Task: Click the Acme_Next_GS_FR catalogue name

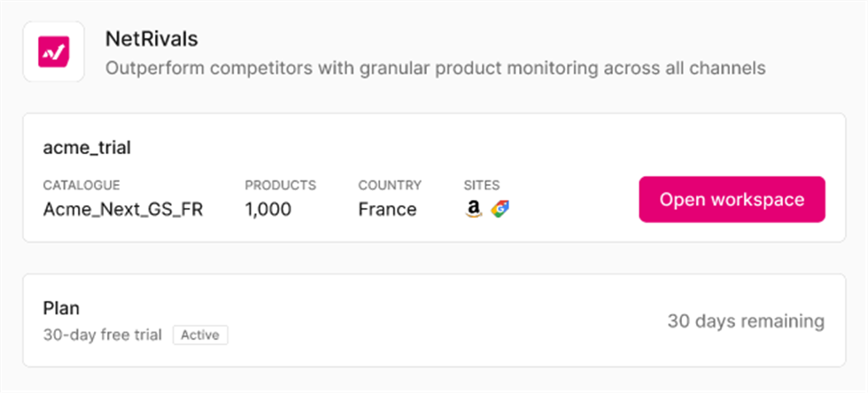Action: pyautogui.click(x=123, y=210)
